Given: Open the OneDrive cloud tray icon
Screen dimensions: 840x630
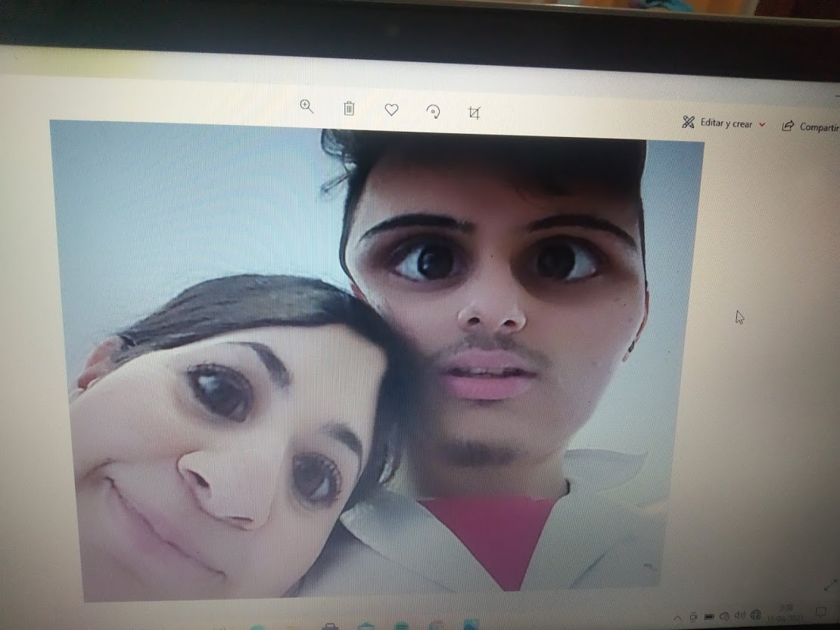Looking at the screenshot, I should [x=724, y=616].
